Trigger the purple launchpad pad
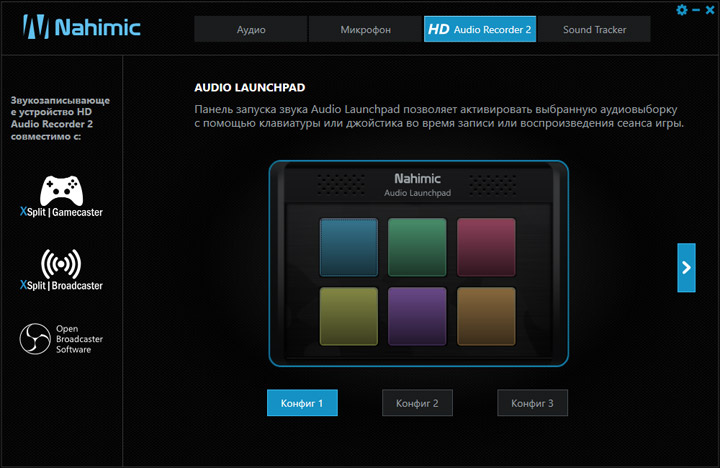720x468 pixels. 417,316
